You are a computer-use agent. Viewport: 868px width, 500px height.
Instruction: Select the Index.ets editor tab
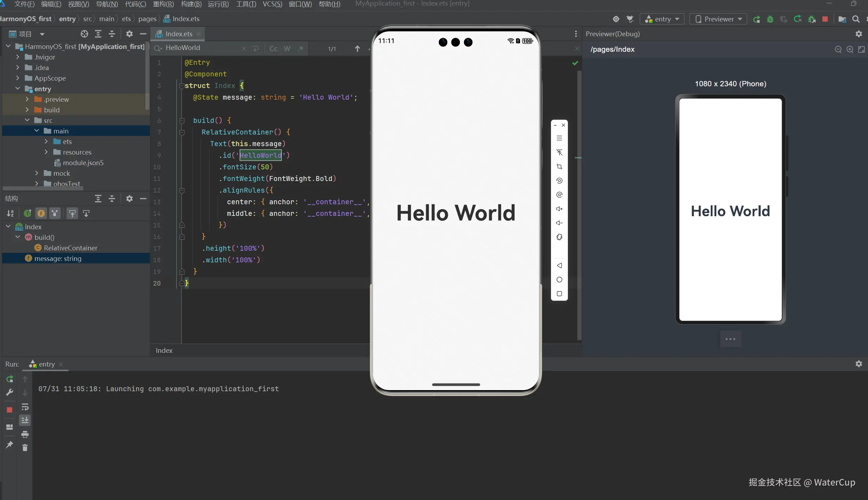(178, 34)
